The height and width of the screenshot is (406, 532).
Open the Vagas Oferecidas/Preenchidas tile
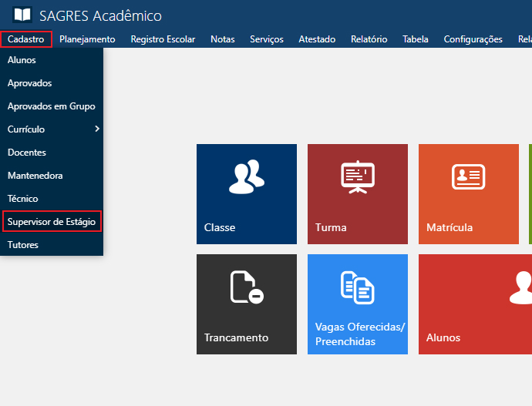(358, 304)
